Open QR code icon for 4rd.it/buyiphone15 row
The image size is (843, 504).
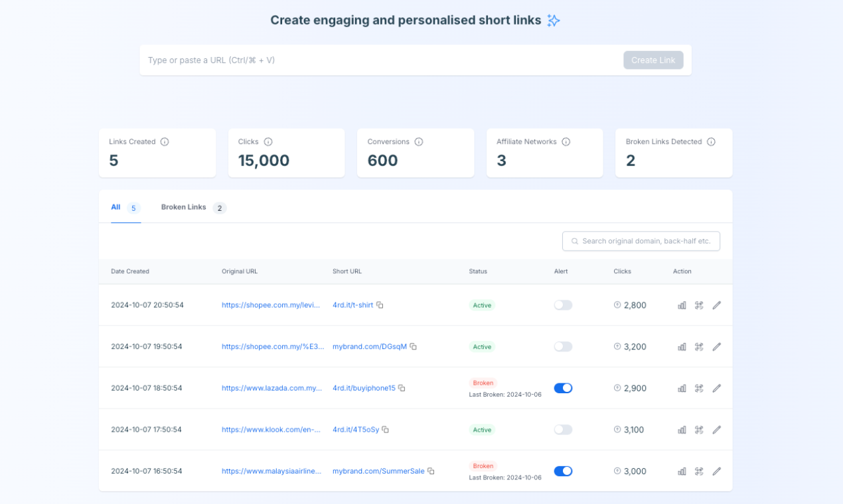click(x=699, y=388)
